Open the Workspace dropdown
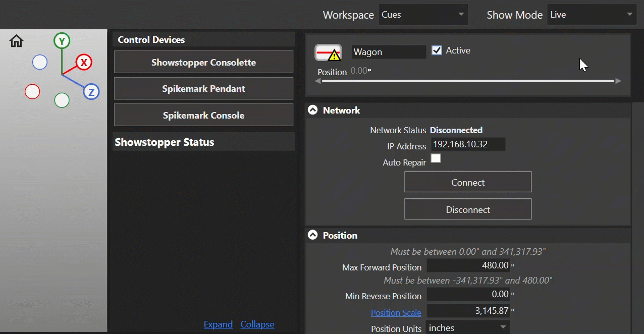Image resolution: width=644 pixels, height=334 pixels. pyautogui.click(x=423, y=15)
